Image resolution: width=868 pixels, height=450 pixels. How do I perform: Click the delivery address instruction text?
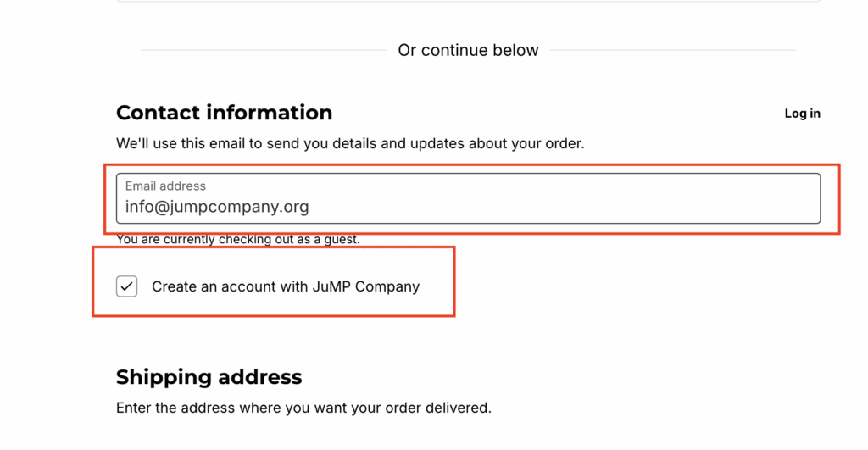[x=303, y=408]
